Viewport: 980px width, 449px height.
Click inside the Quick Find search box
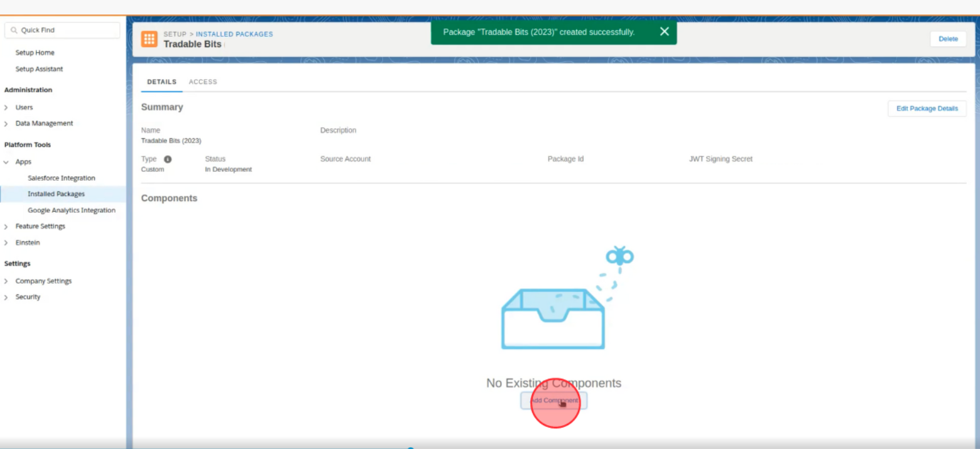click(63, 30)
